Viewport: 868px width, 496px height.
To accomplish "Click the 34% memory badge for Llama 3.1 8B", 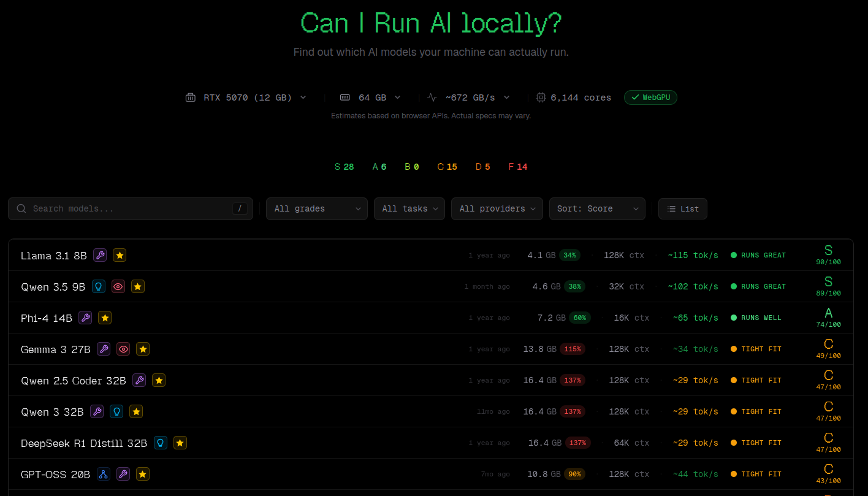I will [x=570, y=255].
